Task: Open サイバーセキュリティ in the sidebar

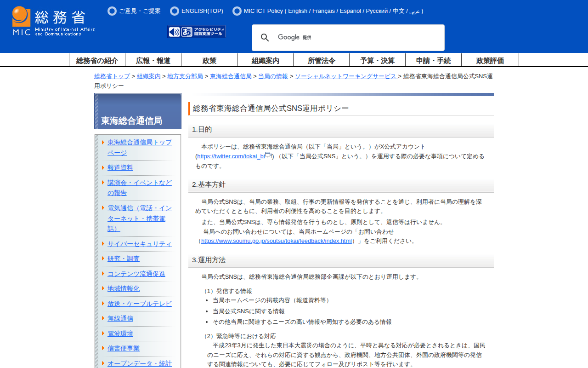Action: click(x=140, y=244)
